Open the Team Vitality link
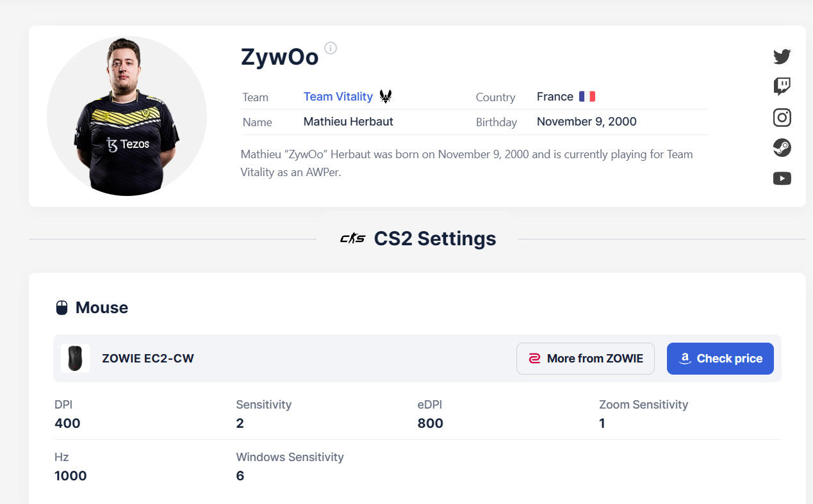Viewport: 813px width, 504px height. tap(338, 97)
